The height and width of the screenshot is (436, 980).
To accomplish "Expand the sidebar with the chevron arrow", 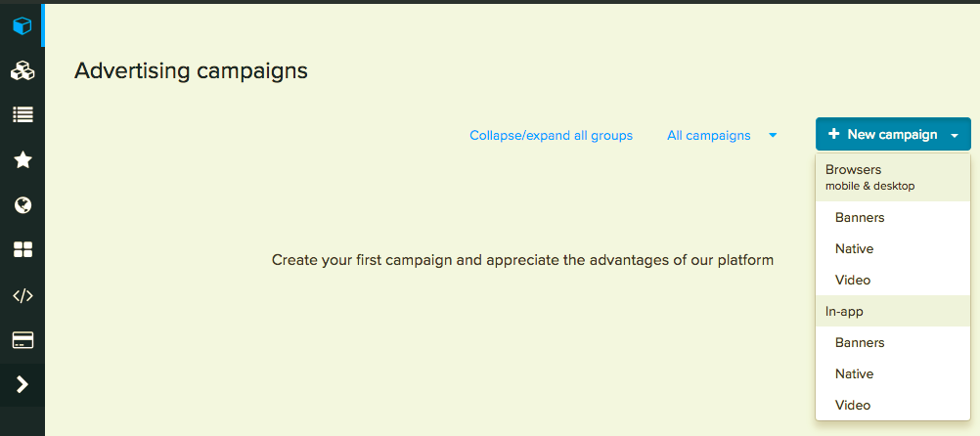I will coord(22,385).
